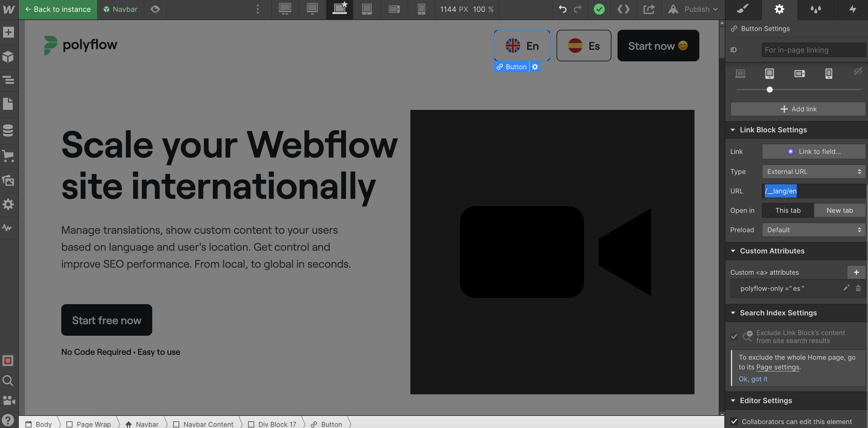Click Ok, got it link
This screenshot has height=428, width=868.
[753, 379]
